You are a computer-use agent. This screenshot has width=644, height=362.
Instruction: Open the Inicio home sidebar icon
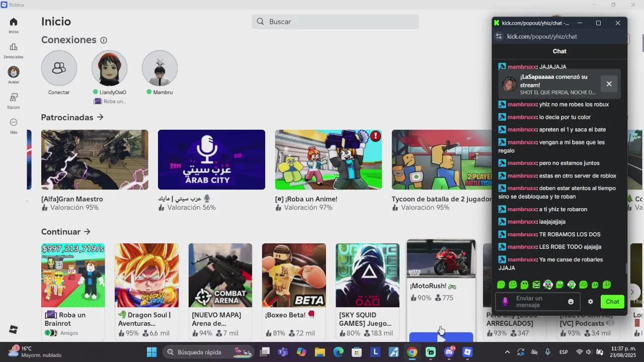(14, 22)
